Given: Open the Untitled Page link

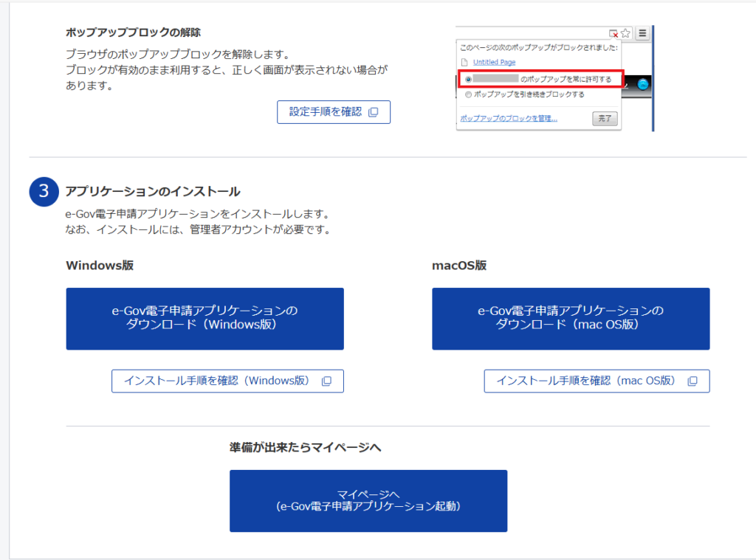Looking at the screenshot, I should 494,62.
